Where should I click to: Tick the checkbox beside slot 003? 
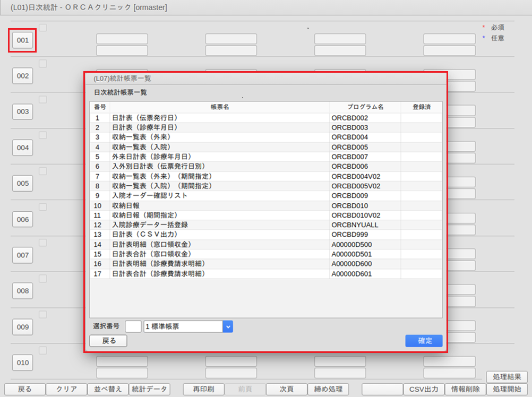click(43, 99)
